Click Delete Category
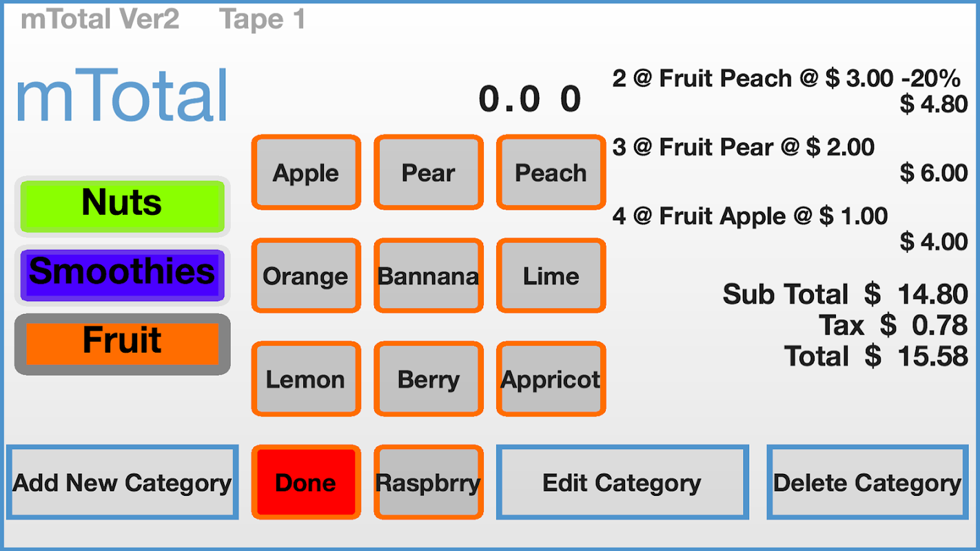980x551 pixels. (868, 482)
